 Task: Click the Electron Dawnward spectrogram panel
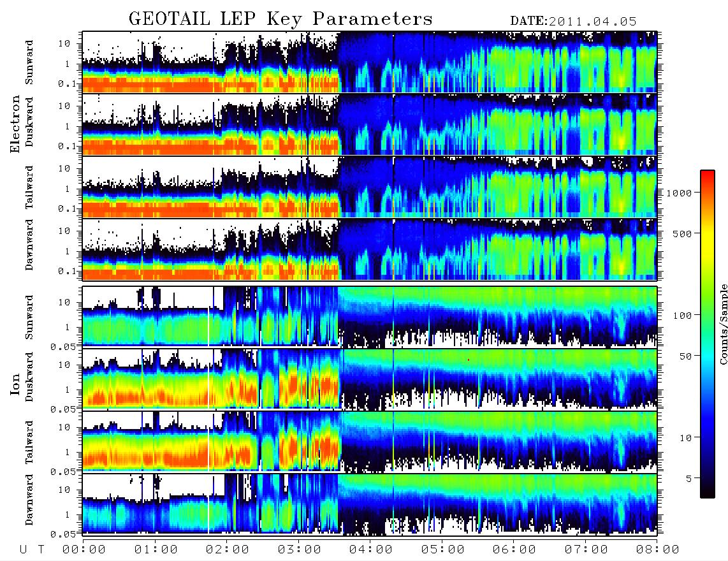pyautogui.click(x=370, y=249)
